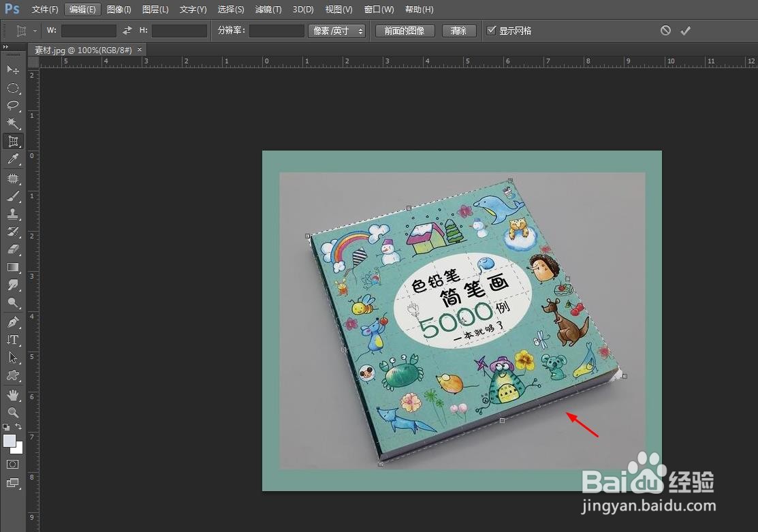Screen dimensions: 758x532
Task: Select the Custom Shape tool
Action: [13, 375]
